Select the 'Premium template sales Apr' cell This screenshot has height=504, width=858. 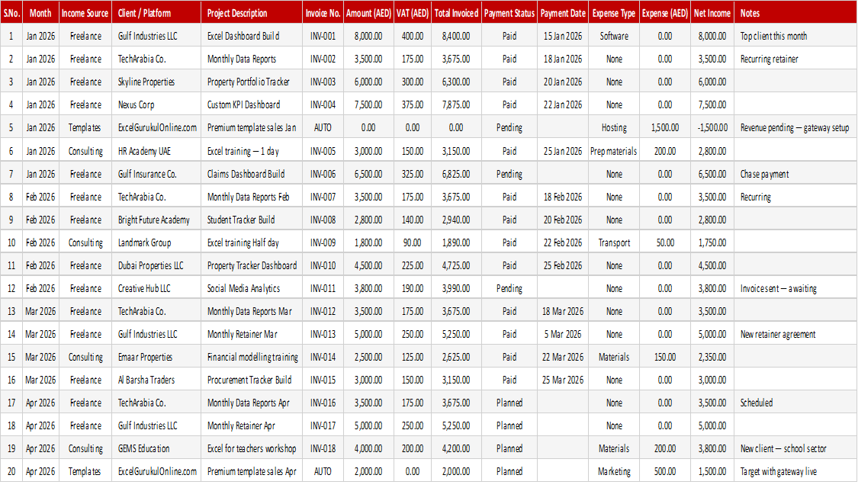coord(251,471)
